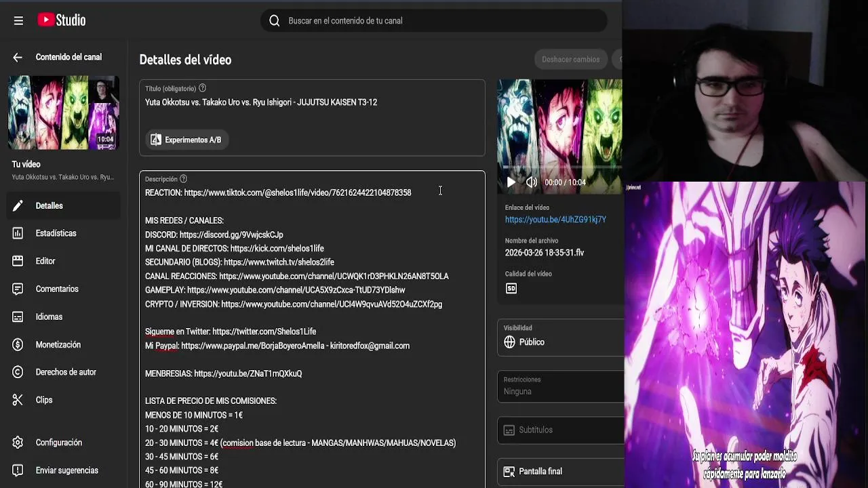This screenshot has height=488, width=868.
Task: Click the Monetización dollar icon
Action: pyautogui.click(x=18, y=344)
